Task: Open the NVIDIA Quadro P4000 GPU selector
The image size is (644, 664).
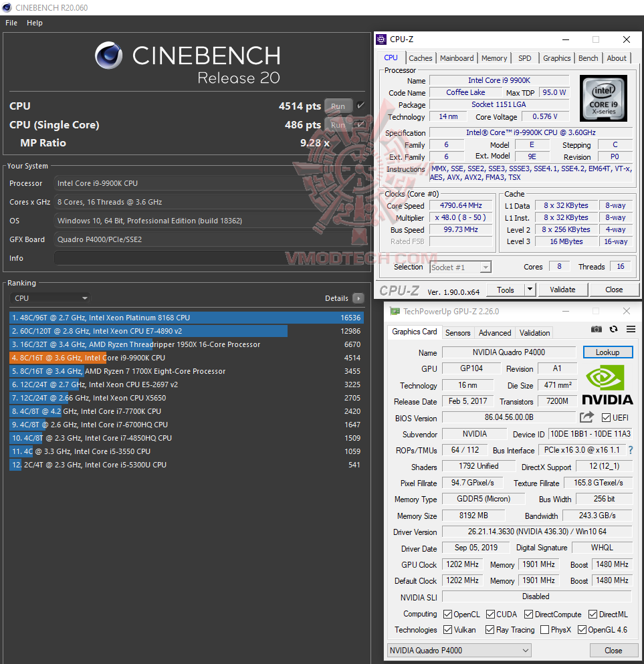Action: click(459, 651)
